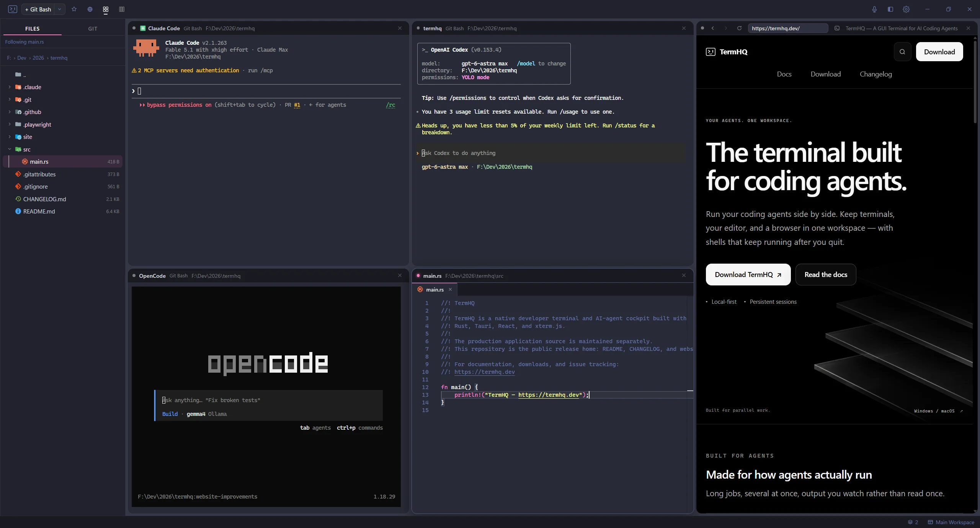
Task: Click the page favicon in browser pane header
Action: point(837,28)
